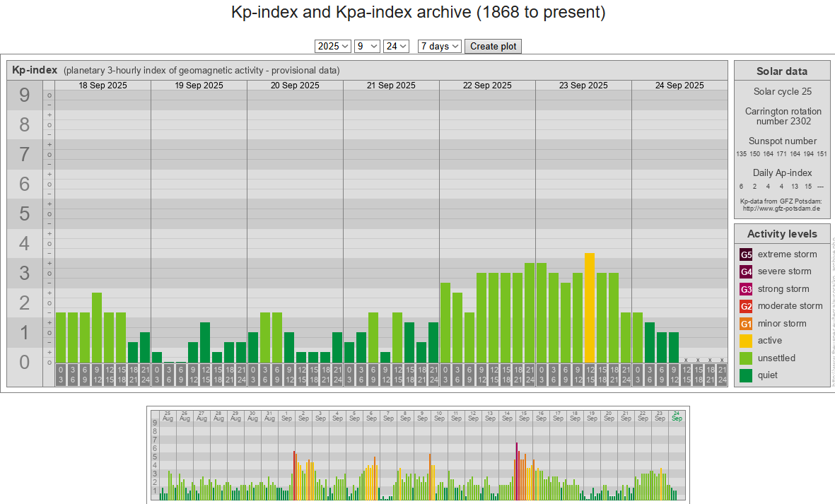Screen dimensions: 835x504
Task: Expand the 7 days range dropdown
Action: coord(439,46)
